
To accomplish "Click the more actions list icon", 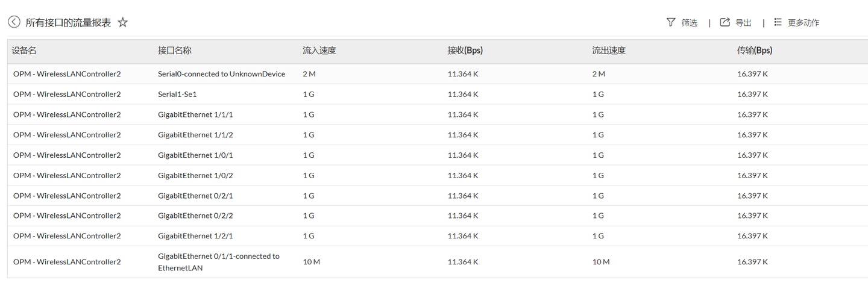I will [x=778, y=22].
